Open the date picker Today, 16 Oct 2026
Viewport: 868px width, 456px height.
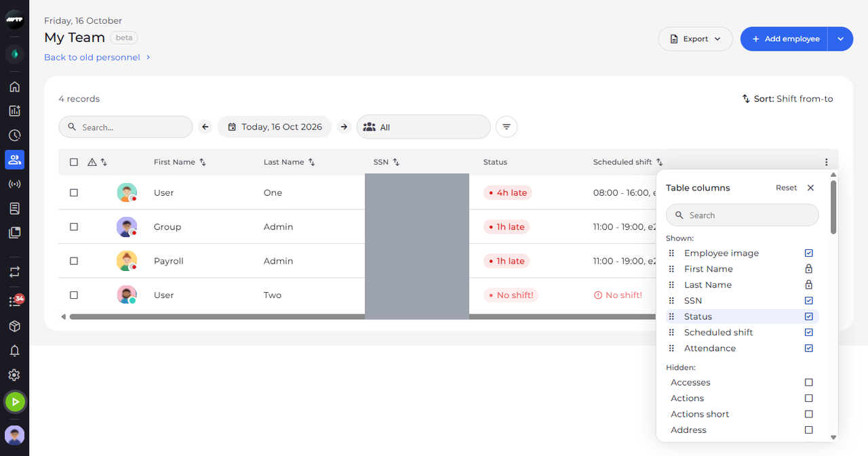275,127
